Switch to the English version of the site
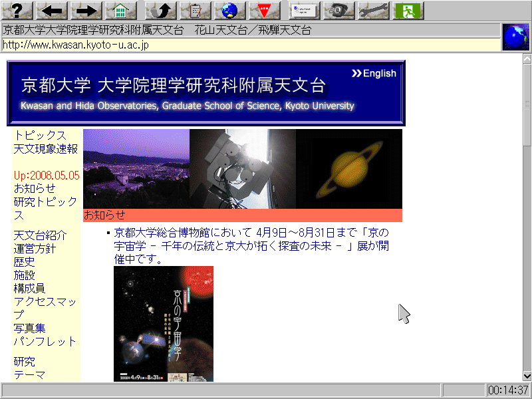The image size is (532, 399). tap(374, 73)
